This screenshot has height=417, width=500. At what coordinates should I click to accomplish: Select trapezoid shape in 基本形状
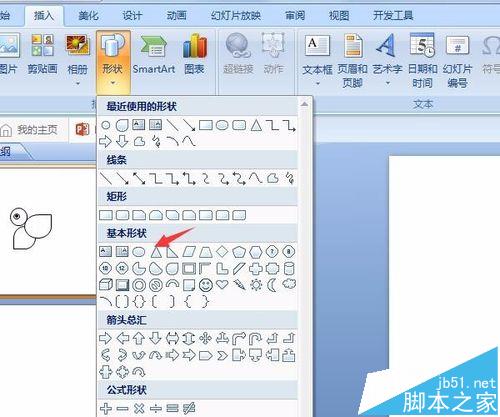206,252
